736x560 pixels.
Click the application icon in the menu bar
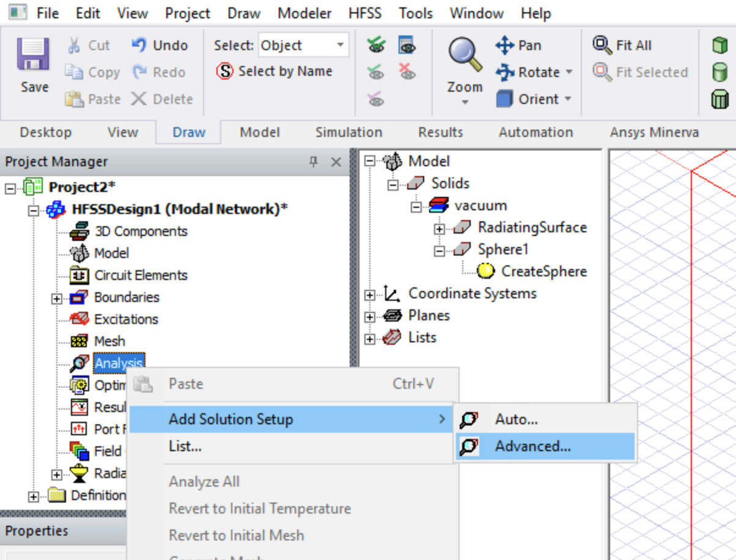tap(18, 12)
